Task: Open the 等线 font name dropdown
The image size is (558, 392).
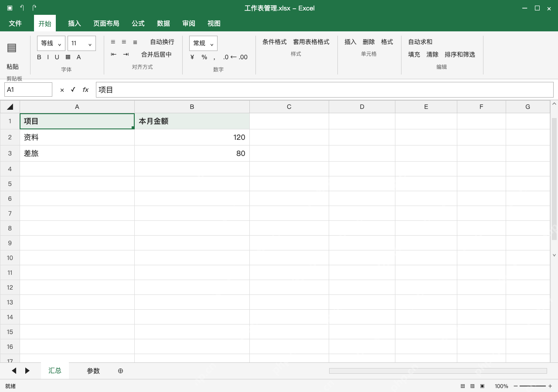Action: tap(51, 43)
